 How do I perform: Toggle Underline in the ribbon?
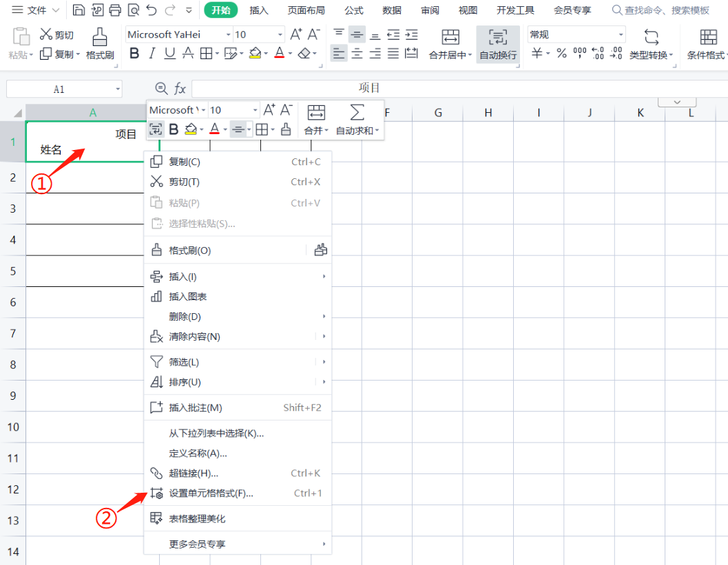point(170,54)
